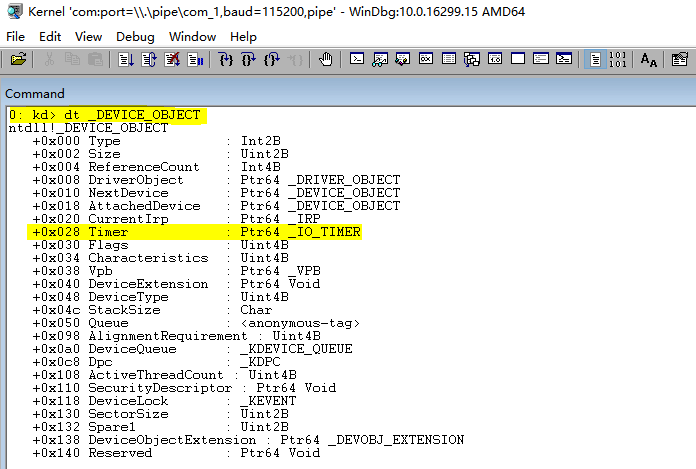Click the Dpc _KDPC row

tap(156, 362)
